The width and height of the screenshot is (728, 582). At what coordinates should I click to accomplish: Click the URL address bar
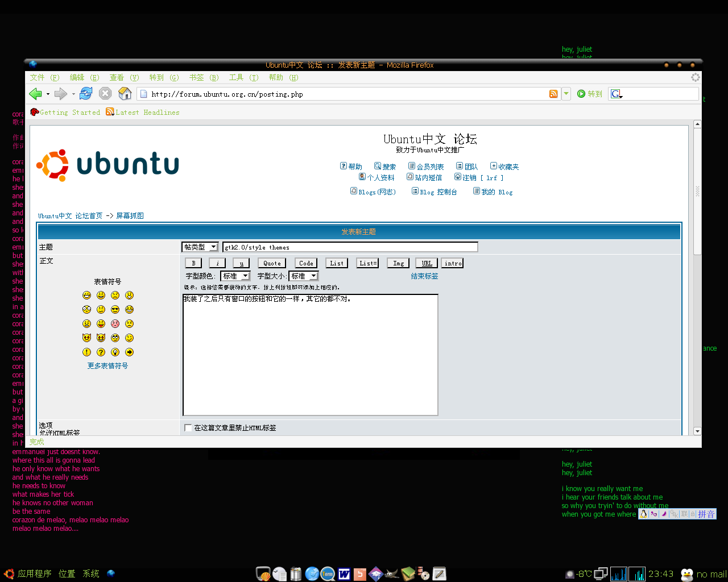tap(348, 94)
